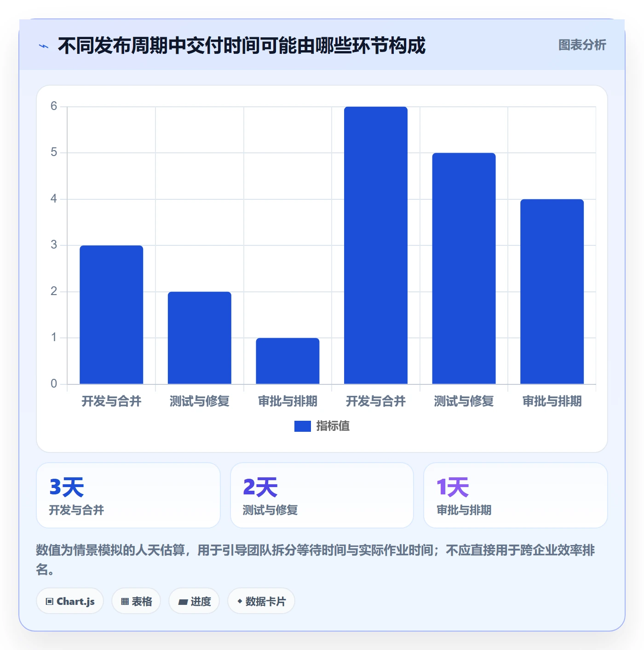Click the y-axis tick label 5

(x=54, y=152)
